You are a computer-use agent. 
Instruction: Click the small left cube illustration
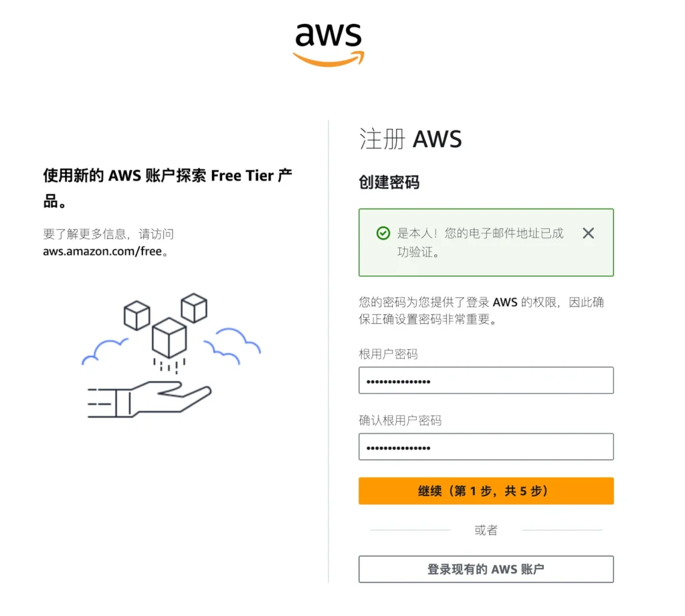(136, 315)
